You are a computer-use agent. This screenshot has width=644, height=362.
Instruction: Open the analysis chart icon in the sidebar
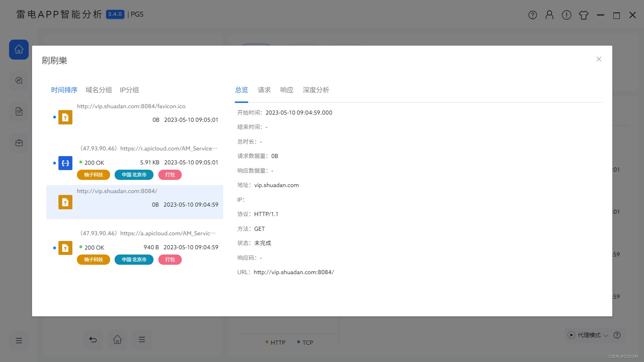point(19,80)
